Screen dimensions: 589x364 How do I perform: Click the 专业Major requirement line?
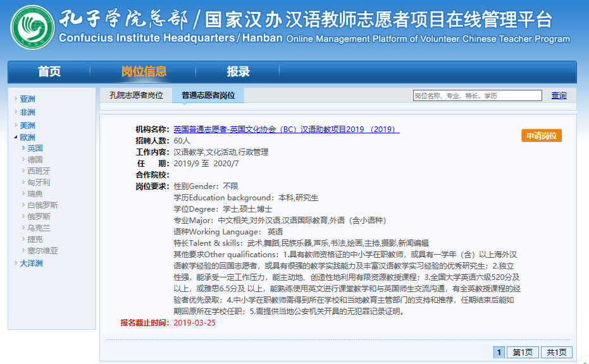(280, 221)
